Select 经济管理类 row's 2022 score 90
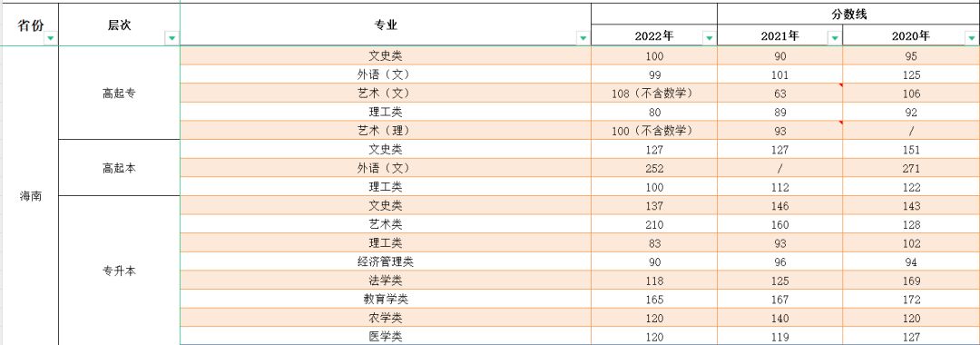The width and height of the screenshot is (980, 345). pyautogui.click(x=654, y=261)
